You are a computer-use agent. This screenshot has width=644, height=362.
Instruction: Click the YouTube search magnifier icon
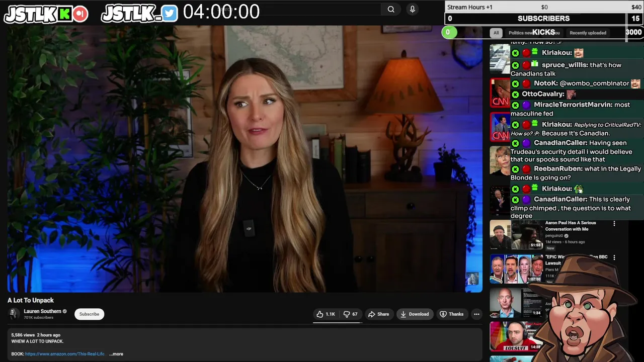point(391,9)
